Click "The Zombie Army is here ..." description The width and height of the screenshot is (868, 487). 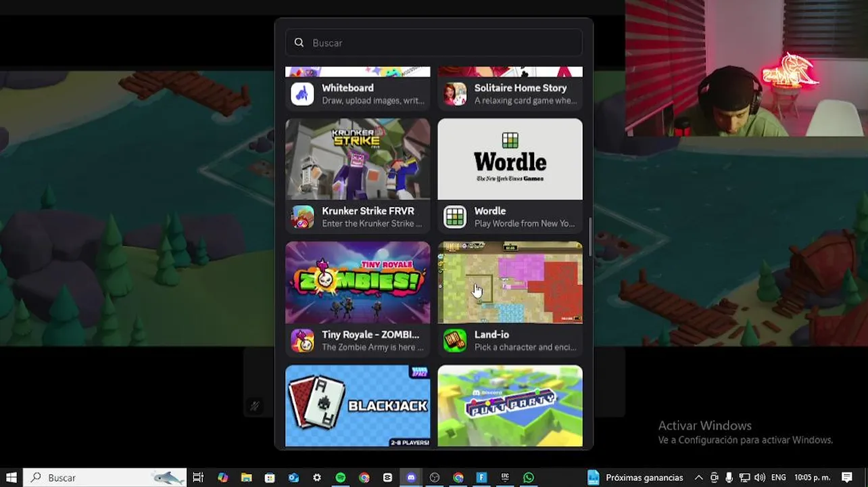pos(373,348)
